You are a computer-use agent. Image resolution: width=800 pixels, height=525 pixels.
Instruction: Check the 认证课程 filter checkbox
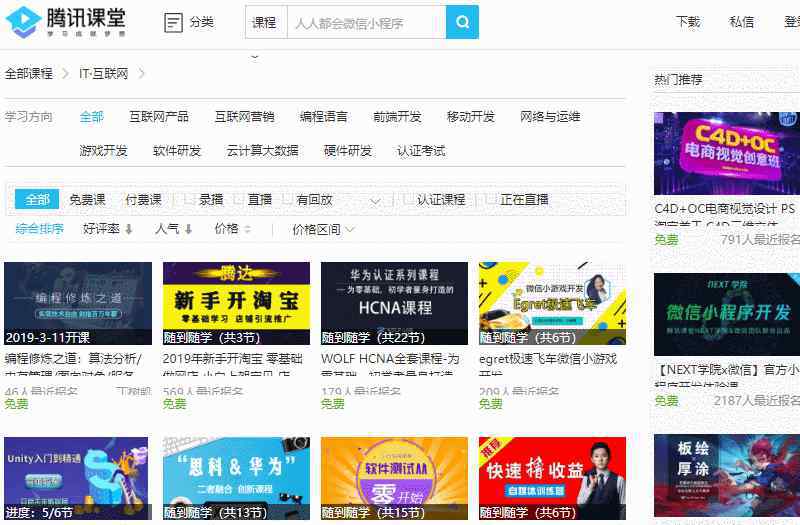407,199
